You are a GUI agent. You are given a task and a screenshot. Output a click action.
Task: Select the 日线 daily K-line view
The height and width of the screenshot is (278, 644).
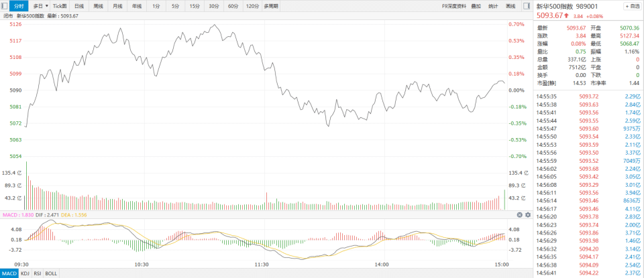click(79, 6)
